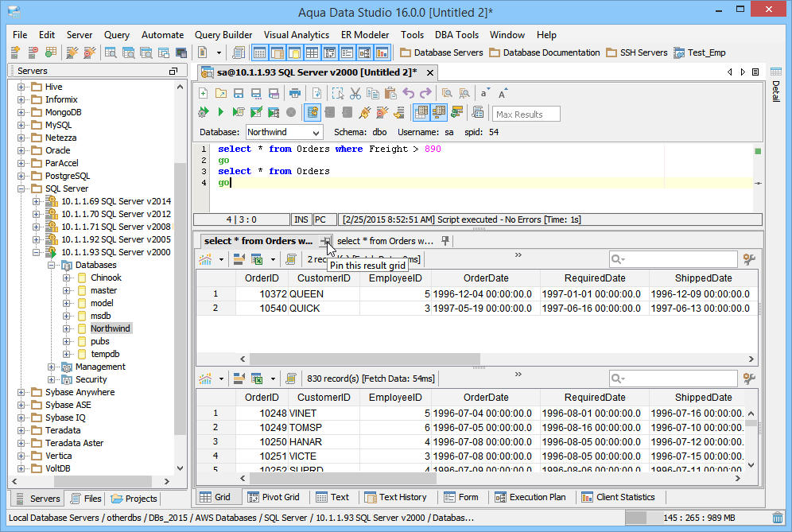The height and width of the screenshot is (532, 792).
Task: Open the Database dropdown showing Northwind
Action: point(285,132)
